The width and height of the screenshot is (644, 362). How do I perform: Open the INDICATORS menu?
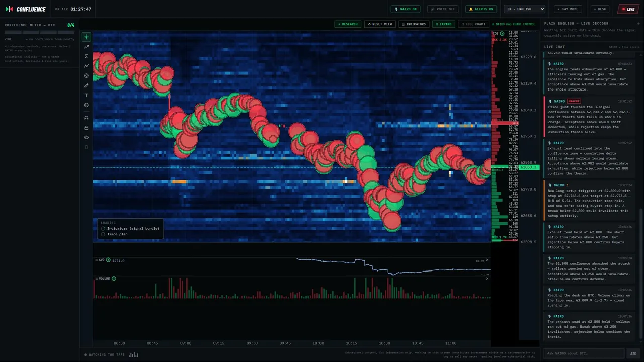tap(414, 24)
